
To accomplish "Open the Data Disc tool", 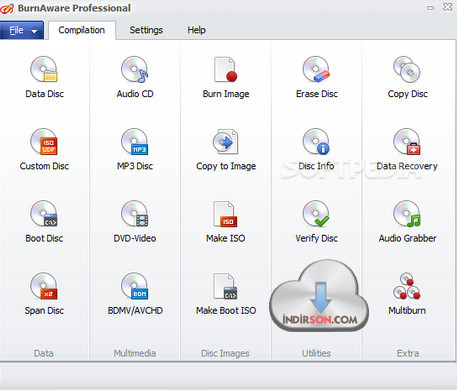I will tap(44, 77).
